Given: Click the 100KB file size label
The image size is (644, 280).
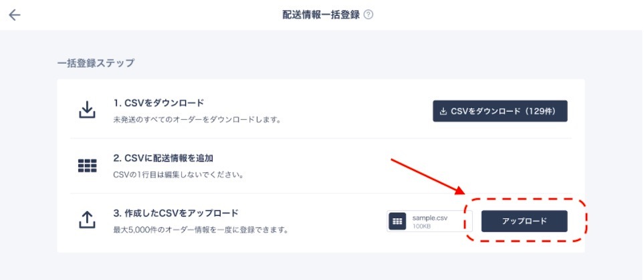Looking at the screenshot, I should 421,226.
